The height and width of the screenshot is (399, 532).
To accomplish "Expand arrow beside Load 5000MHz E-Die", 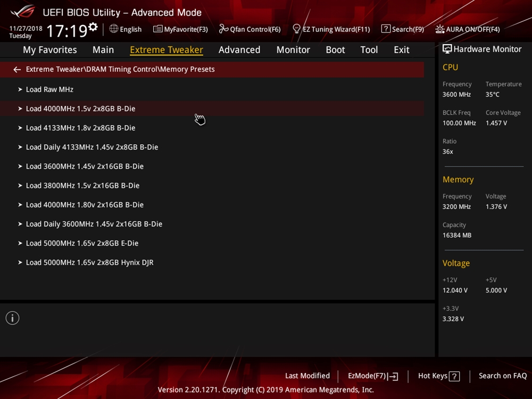I will [20, 243].
